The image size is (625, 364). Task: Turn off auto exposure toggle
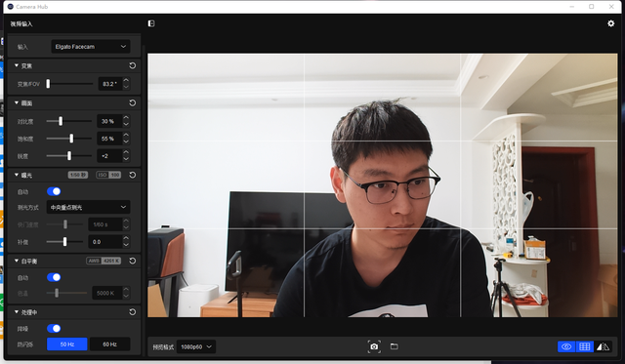54,191
